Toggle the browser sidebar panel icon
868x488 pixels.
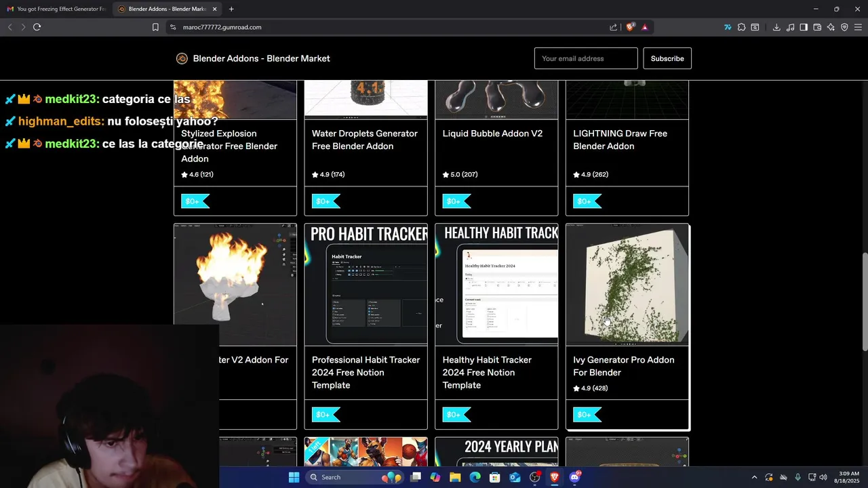(x=804, y=27)
